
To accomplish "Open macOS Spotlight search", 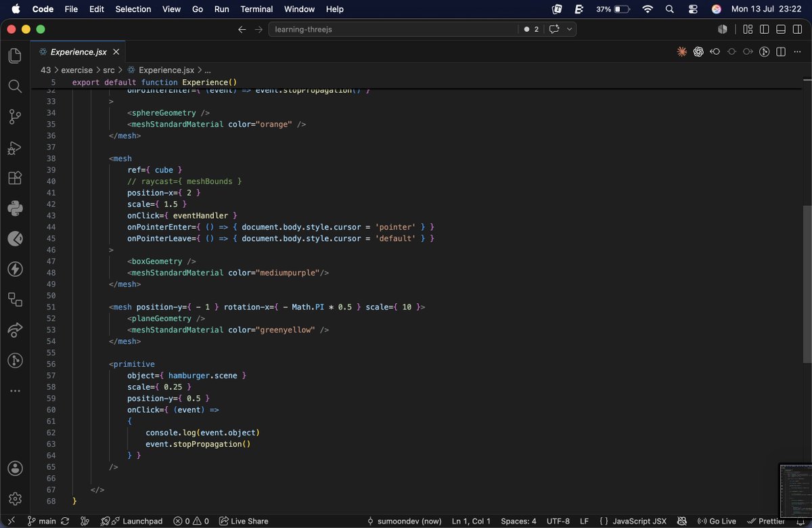I will pos(670,9).
